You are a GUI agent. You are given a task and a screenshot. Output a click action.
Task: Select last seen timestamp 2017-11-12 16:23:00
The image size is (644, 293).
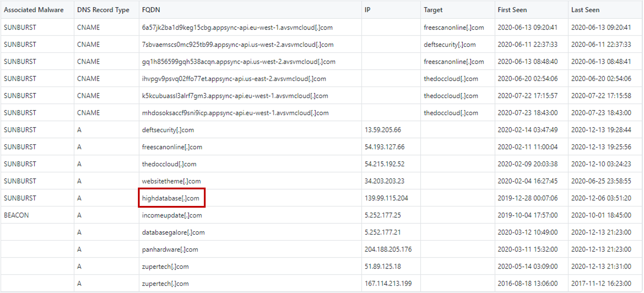pos(601,283)
